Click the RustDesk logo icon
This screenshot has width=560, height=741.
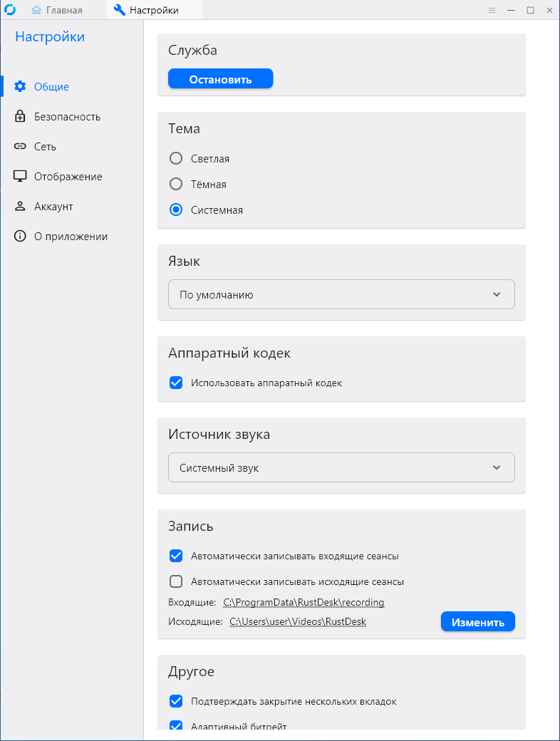coord(10,10)
